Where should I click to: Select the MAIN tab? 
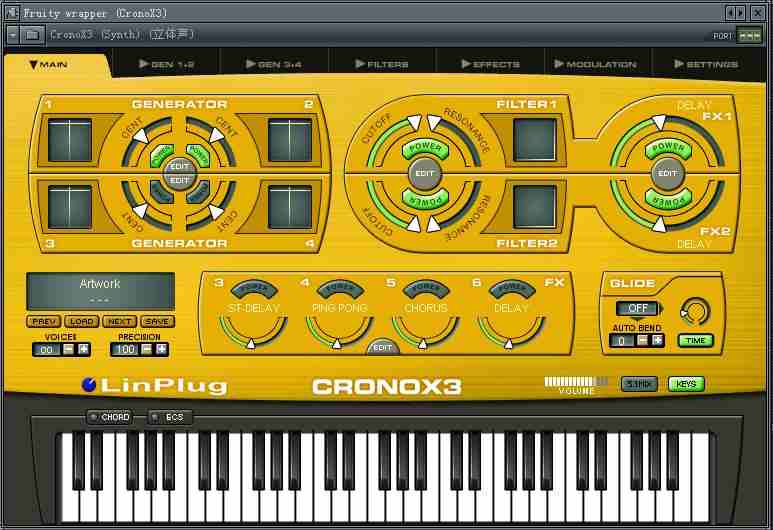click(48, 65)
